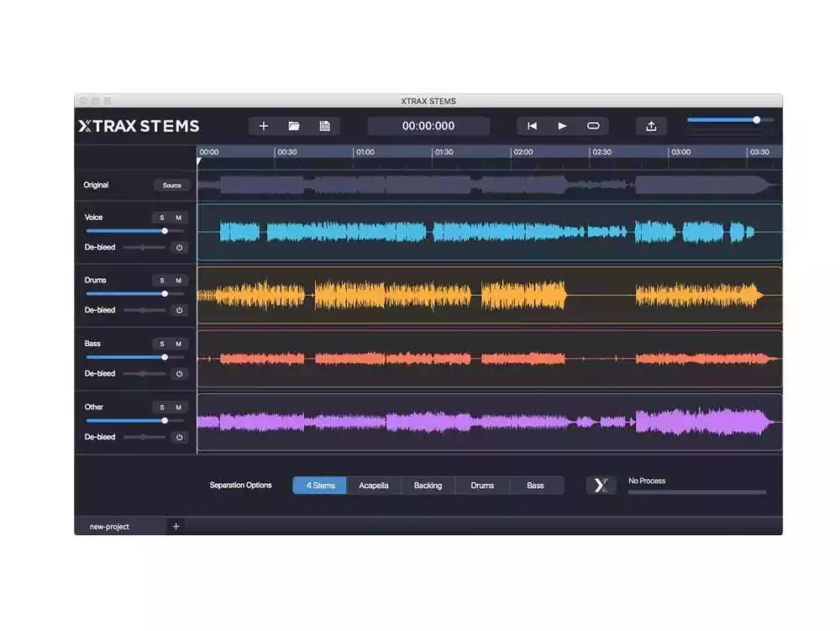Click the Xtrax process logo icon
This screenshot has height=631, width=840.
[600, 485]
